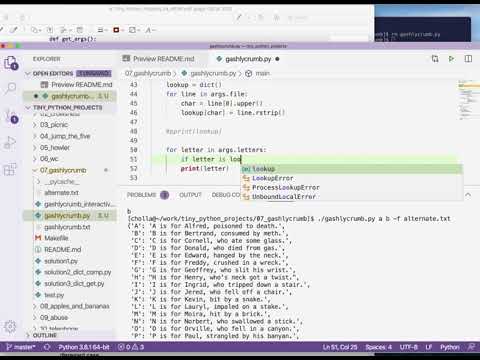Screen dimensions: 480x360
Task: Maximize panel with the up chevron
Action: pyautogui.click(x=468, y=195)
